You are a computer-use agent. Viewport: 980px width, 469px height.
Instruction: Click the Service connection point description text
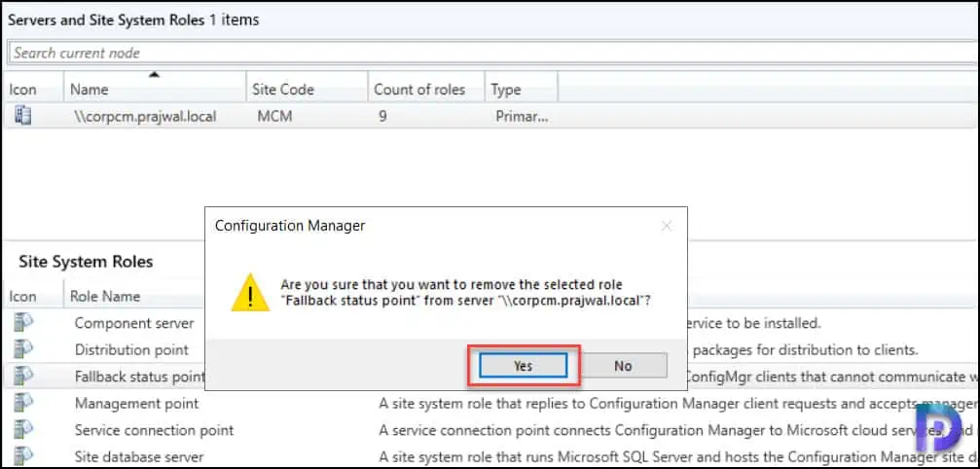point(678,430)
